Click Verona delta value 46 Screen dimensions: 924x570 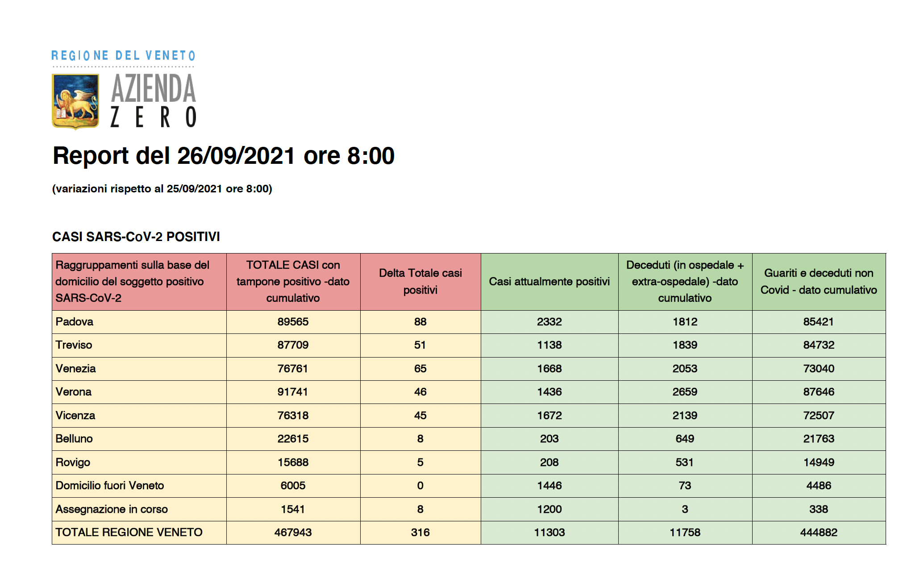(420, 392)
